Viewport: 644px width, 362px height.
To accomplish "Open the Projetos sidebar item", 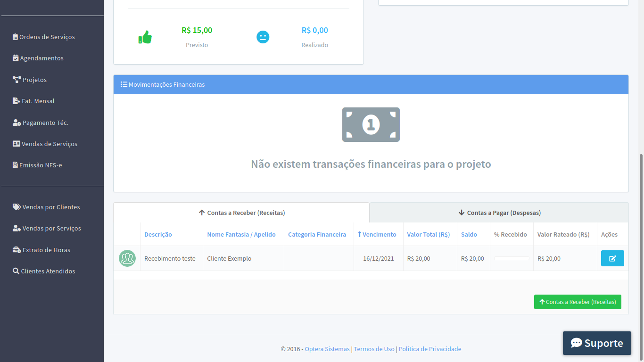I will tap(34, 80).
